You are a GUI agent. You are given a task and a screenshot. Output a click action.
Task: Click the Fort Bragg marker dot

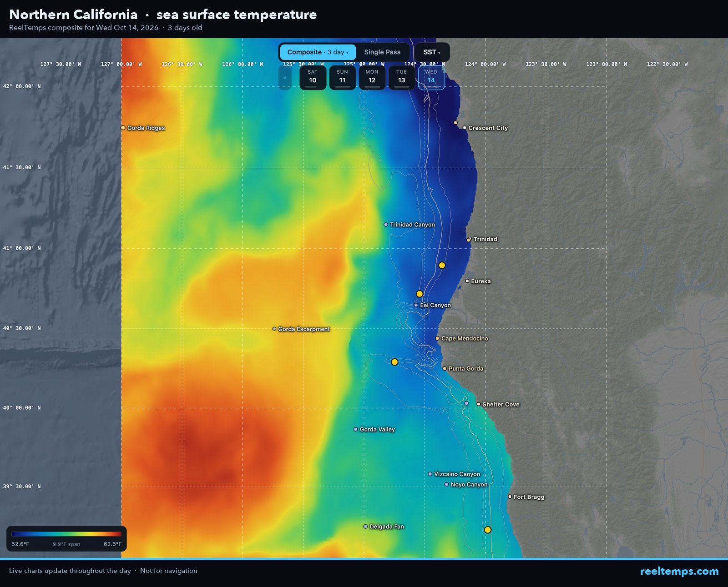click(510, 497)
